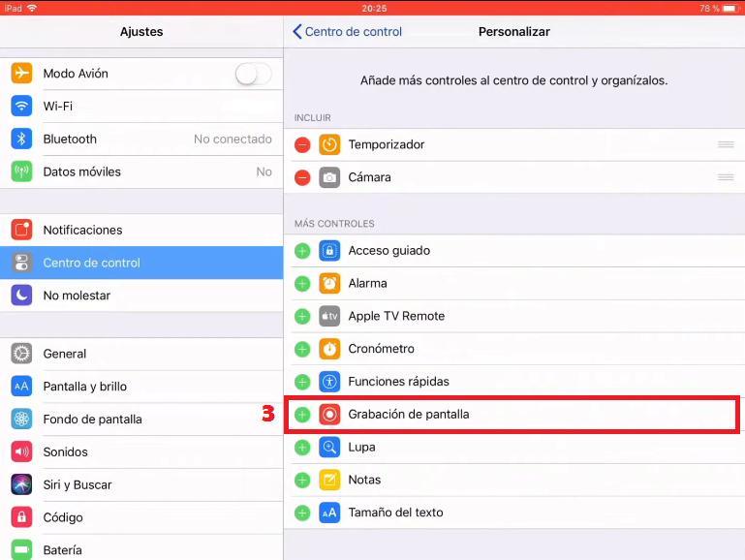Tap the Wi-Fi icon in settings list
745x560 pixels.
coord(21,106)
